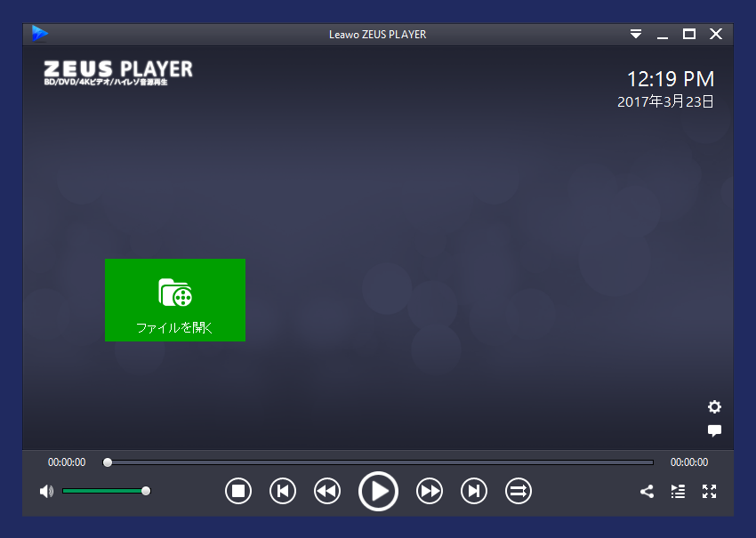The image size is (756, 538).
Task: Click the ZEUS PLAYER logo
Action: coord(118,71)
